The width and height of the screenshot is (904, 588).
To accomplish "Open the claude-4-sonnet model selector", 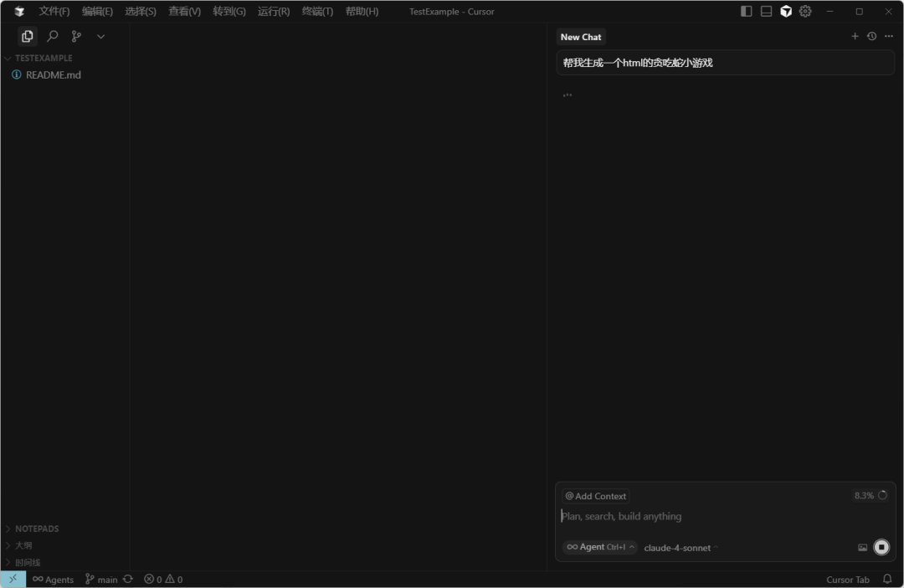I will coord(681,548).
